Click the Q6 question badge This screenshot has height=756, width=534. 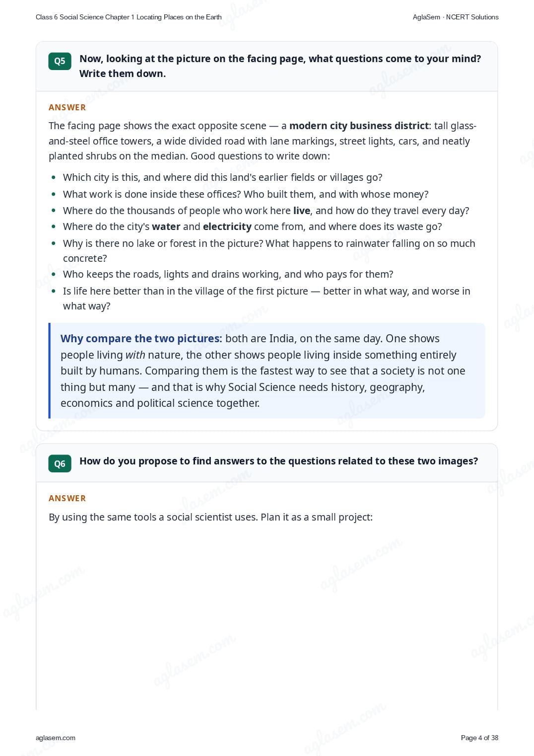[60, 463]
